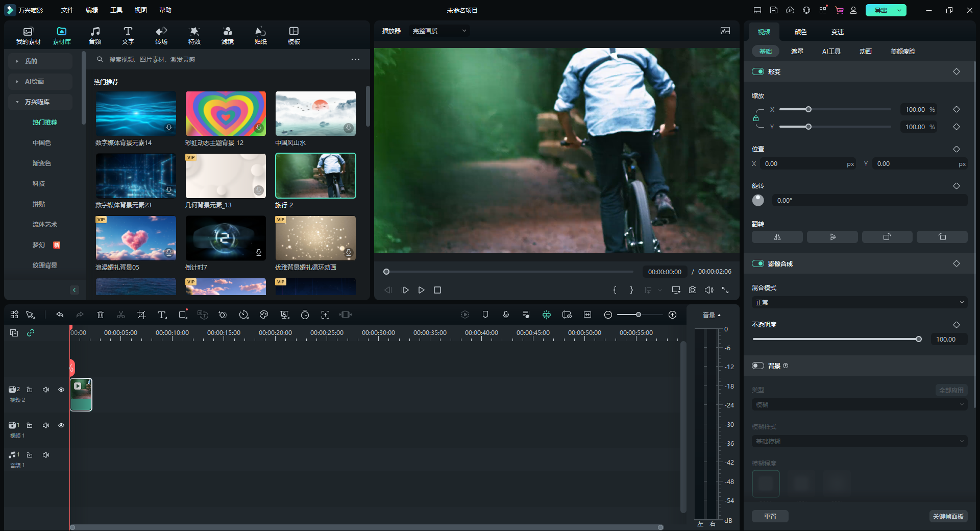Screen dimensions: 980x531
Task: Click the save disk icon in title bar
Action: pyautogui.click(x=774, y=10)
